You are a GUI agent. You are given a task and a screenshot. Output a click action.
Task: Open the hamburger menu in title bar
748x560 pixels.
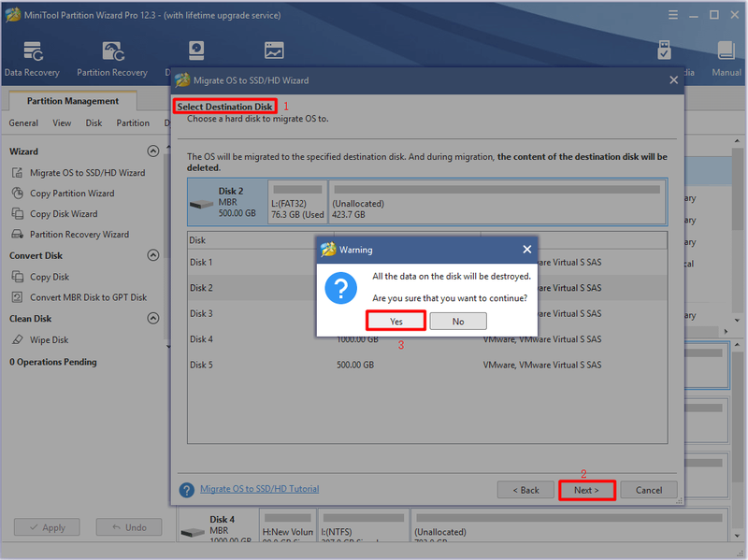(x=672, y=15)
